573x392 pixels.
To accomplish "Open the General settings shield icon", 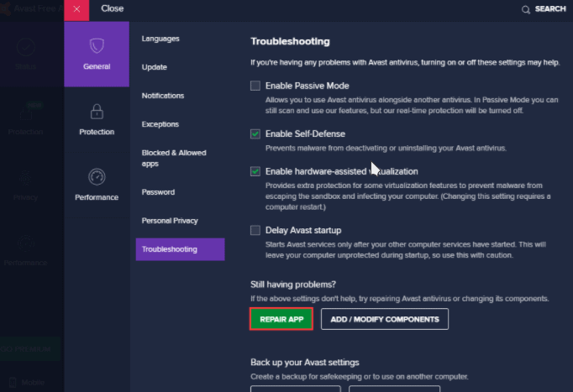I will (x=97, y=45).
